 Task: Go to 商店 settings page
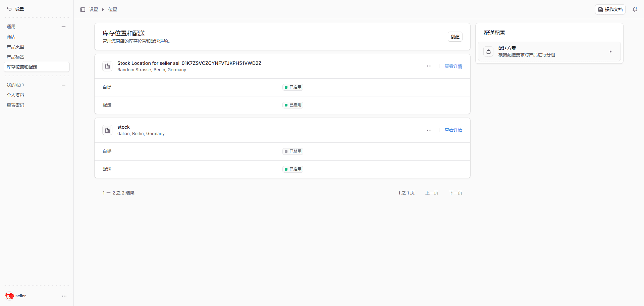point(11,37)
